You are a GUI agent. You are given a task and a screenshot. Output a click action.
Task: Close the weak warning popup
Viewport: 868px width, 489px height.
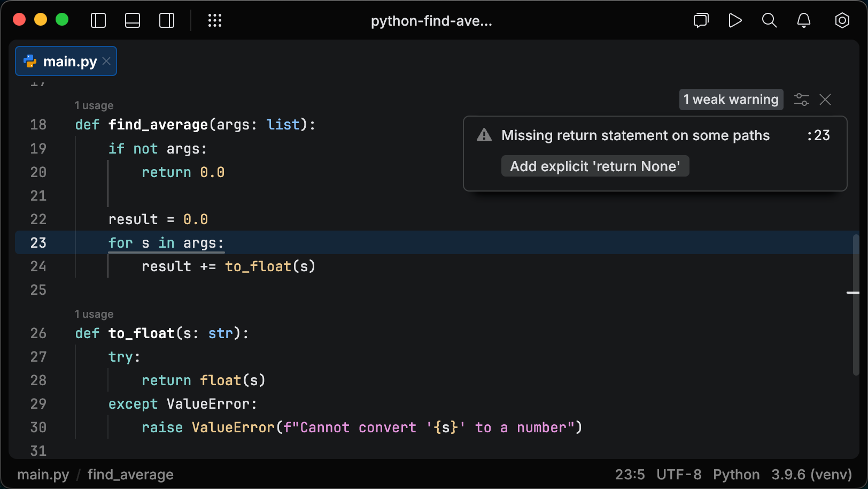point(825,100)
